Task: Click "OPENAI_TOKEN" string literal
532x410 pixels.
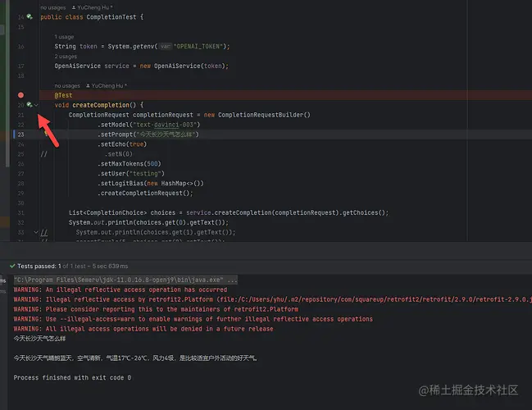Action: 198,46
